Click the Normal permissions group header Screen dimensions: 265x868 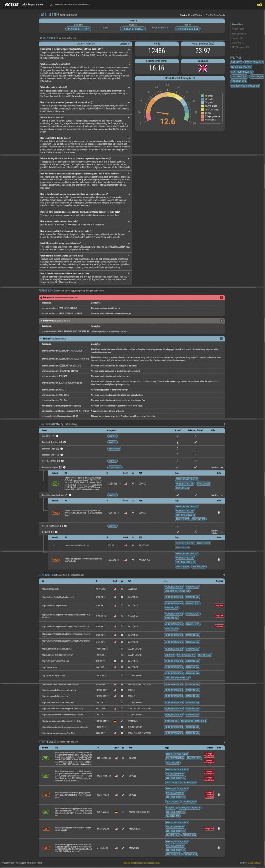132,339
